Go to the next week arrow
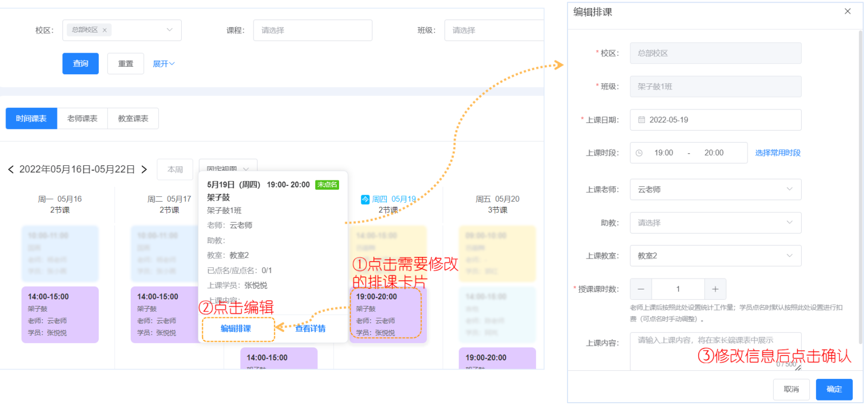This screenshot has height=407, width=868. coord(144,170)
